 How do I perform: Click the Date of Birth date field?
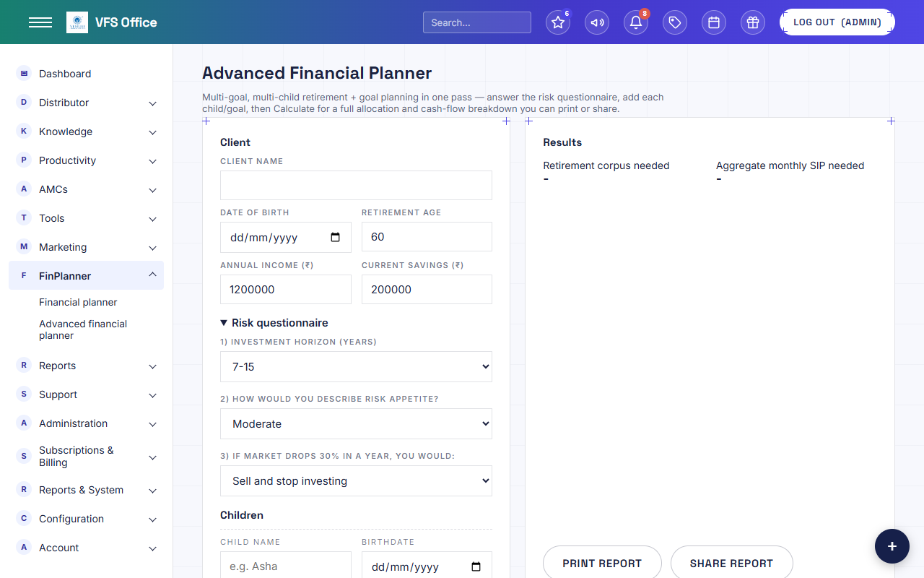click(x=286, y=237)
